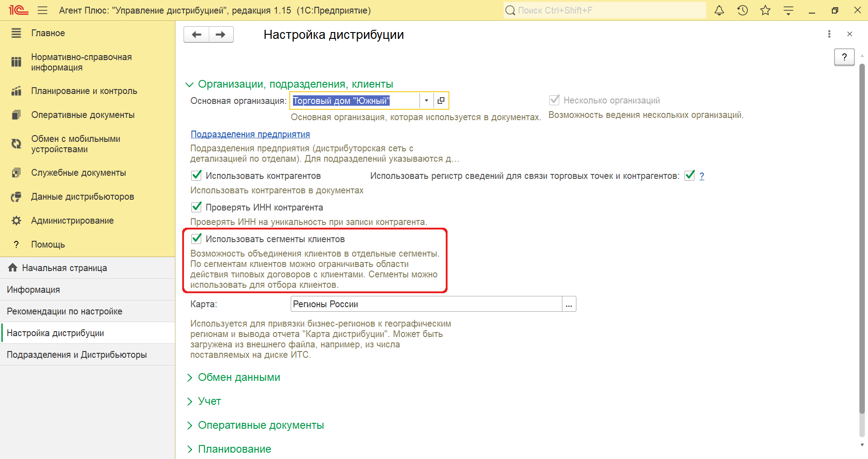Close the Настройка дистрибуции form
This screenshot has height=459, width=868.
(849, 34)
